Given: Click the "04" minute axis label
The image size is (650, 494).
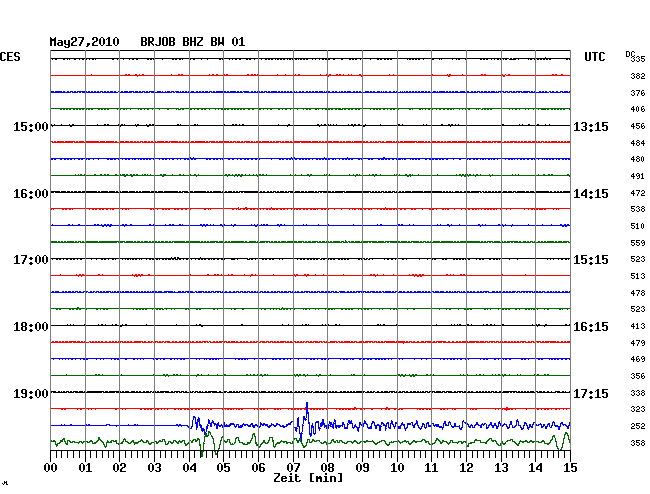Looking at the screenshot, I should 189,468.
